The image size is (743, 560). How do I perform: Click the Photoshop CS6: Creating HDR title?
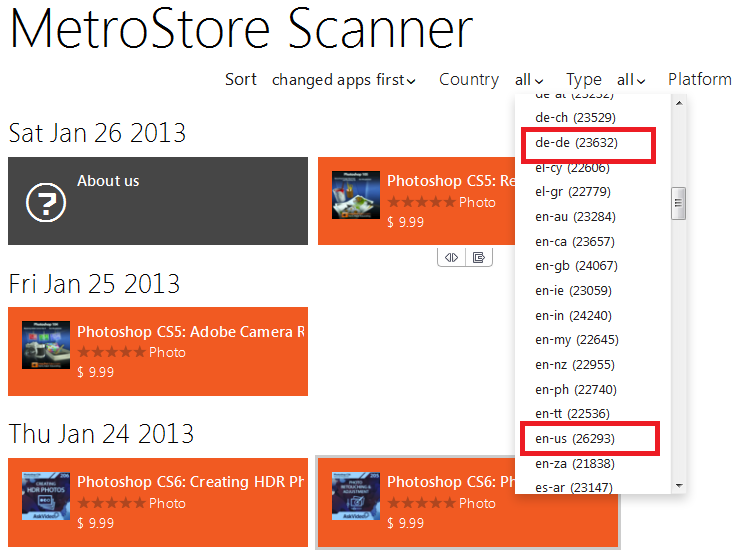[190, 482]
